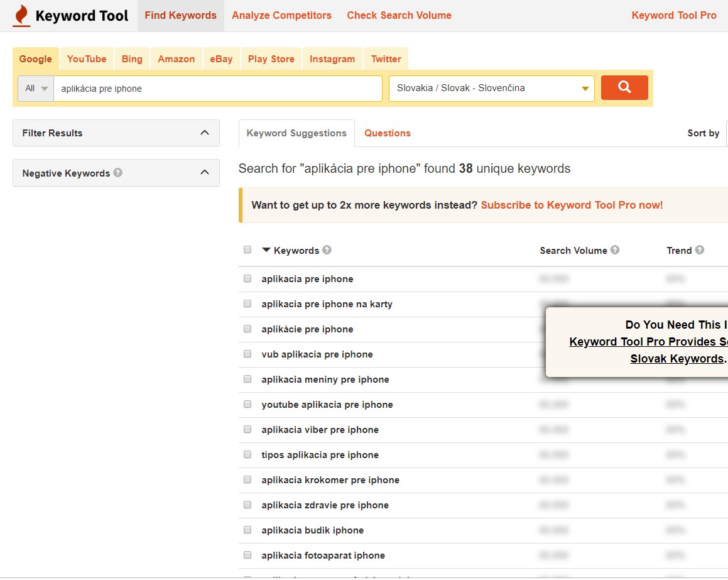Click keyword 'vub aplikacia pre iphone'
The width and height of the screenshot is (728, 580).
(317, 354)
